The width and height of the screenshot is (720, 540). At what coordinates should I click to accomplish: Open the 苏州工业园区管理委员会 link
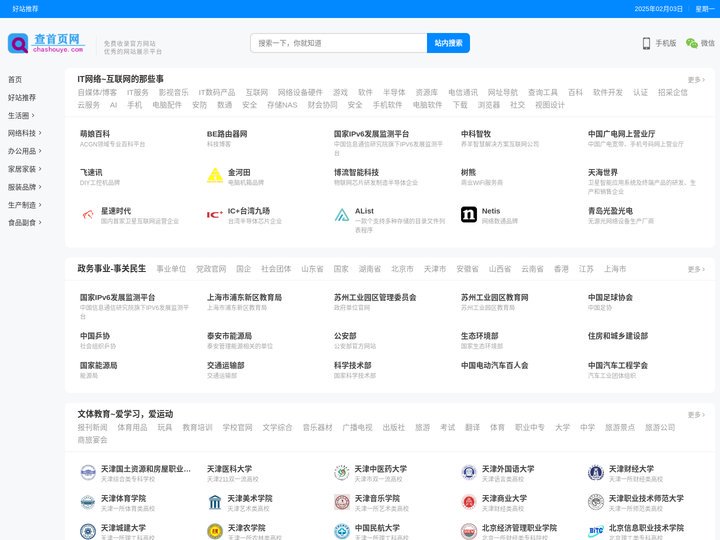[375, 298]
